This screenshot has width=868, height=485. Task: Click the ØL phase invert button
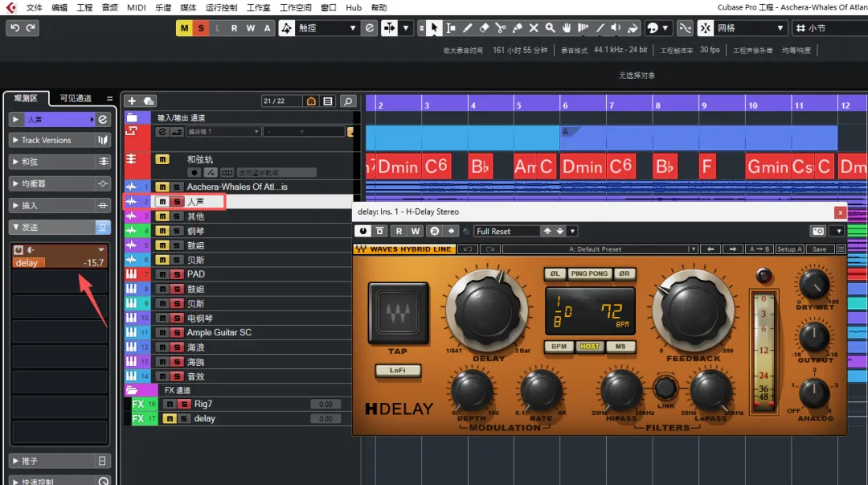[x=555, y=273]
